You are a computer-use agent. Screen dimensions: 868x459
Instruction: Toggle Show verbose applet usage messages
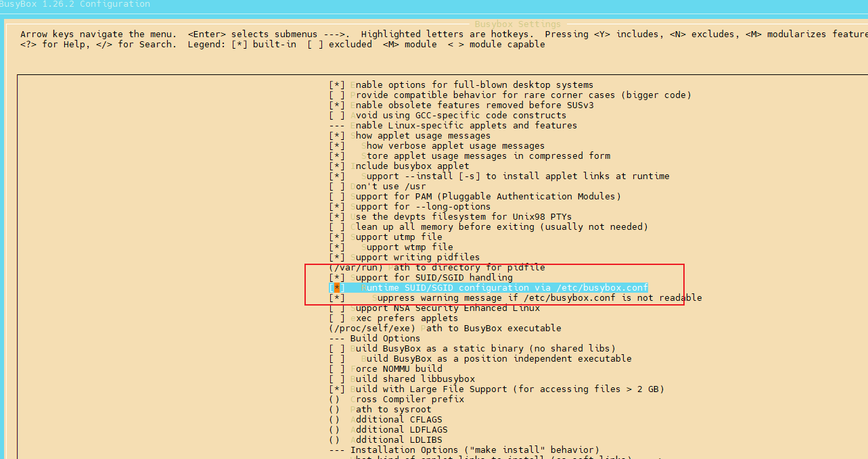(x=436, y=145)
